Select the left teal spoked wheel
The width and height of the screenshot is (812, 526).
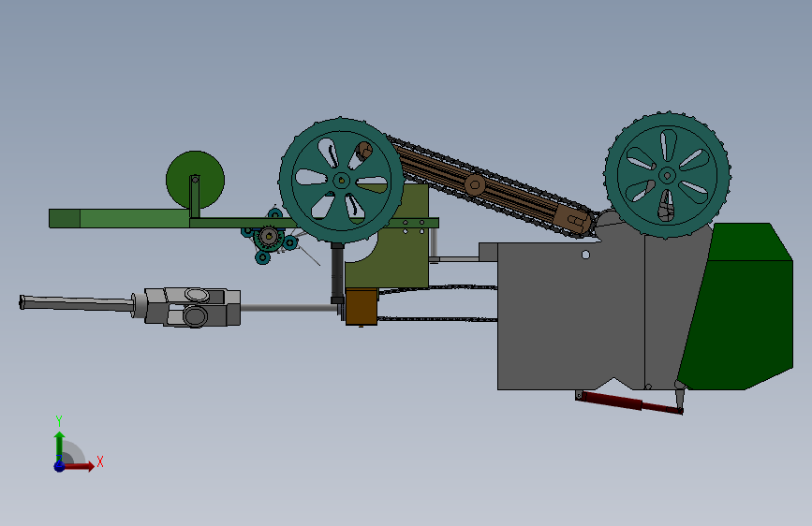point(341,180)
